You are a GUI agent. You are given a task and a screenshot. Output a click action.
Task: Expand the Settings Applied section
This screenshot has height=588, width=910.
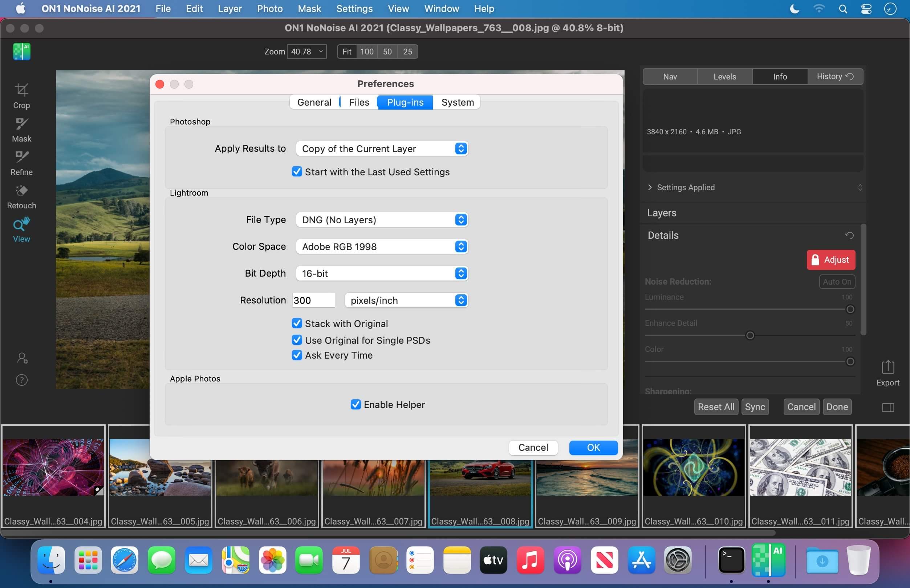tap(650, 187)
